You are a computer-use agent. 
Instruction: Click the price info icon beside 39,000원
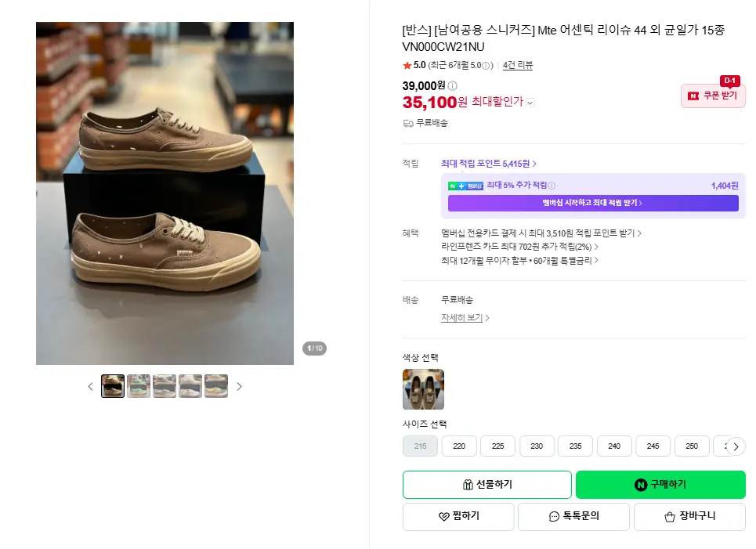pyautogui.click(x=452, y=86)
